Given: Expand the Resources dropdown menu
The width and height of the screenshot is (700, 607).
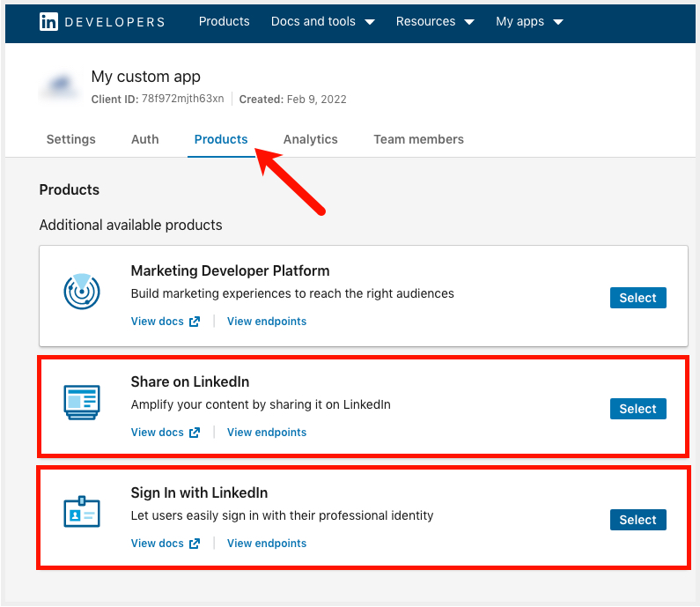Looking at the screenshot, I should pos(435,21).
